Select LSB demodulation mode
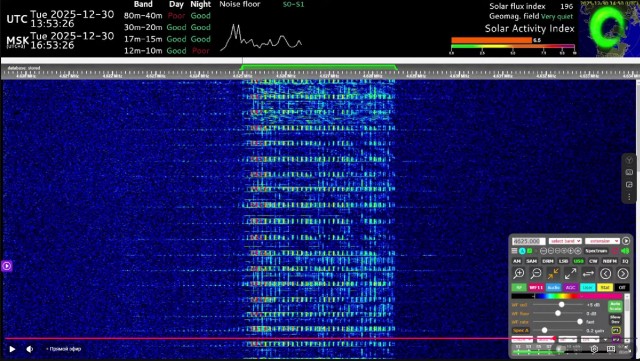640x361 pixels. pyautogui.click(x=564, y=261)
